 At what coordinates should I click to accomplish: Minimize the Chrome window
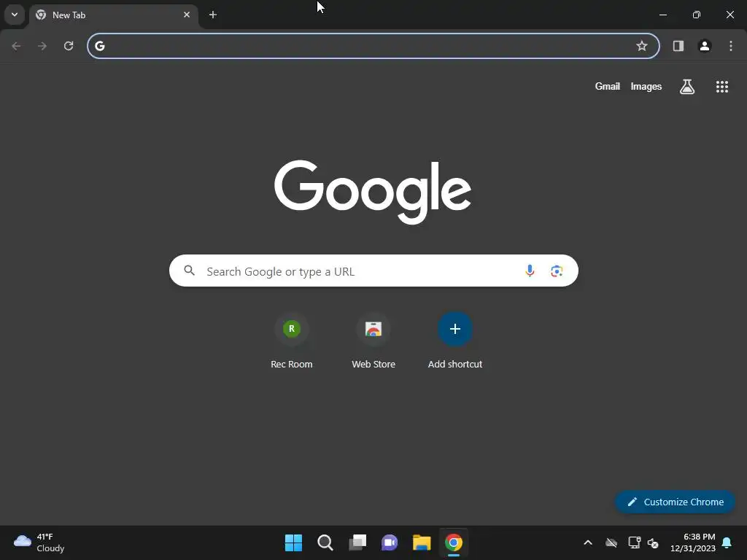point(662,15)
